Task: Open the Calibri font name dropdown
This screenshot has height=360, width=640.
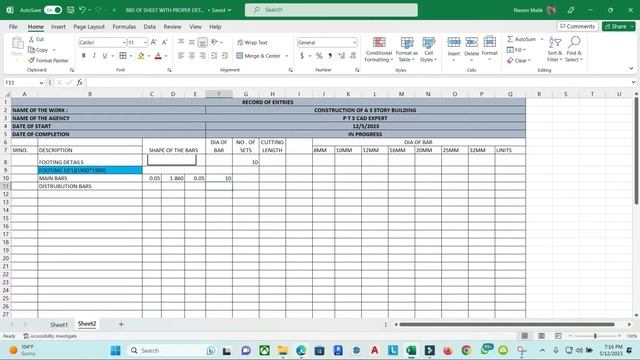Action: [x=123, y=42]
